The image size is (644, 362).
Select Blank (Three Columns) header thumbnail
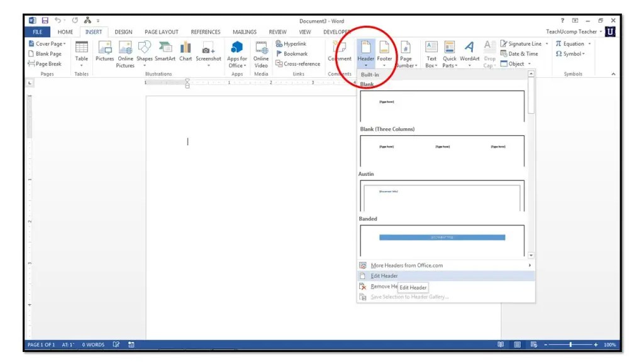(x=442, y=151)
